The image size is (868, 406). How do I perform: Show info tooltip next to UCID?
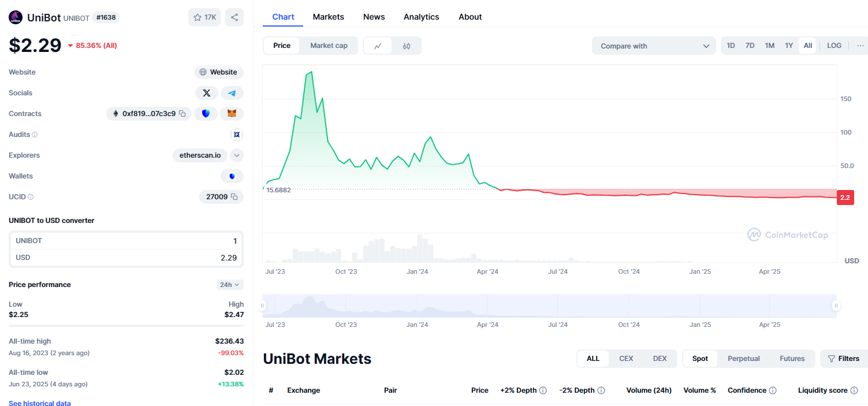pyautogui.click(x=31, y=197)
